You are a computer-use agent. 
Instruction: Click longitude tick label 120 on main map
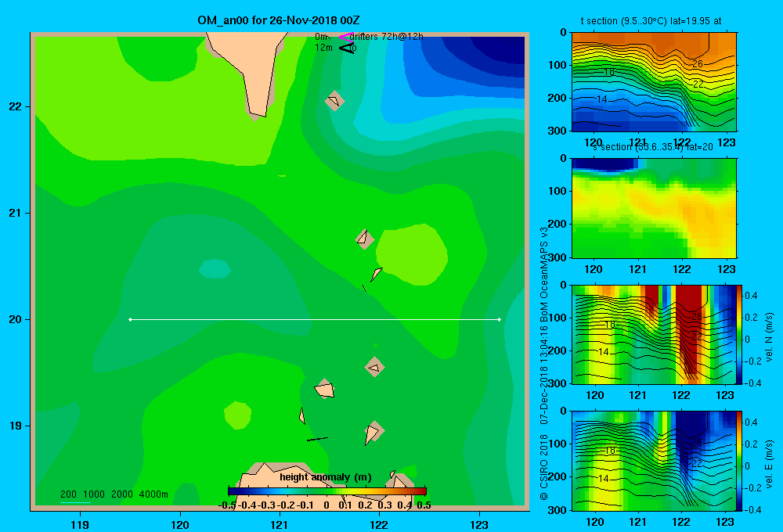click(x=180, y=524)
